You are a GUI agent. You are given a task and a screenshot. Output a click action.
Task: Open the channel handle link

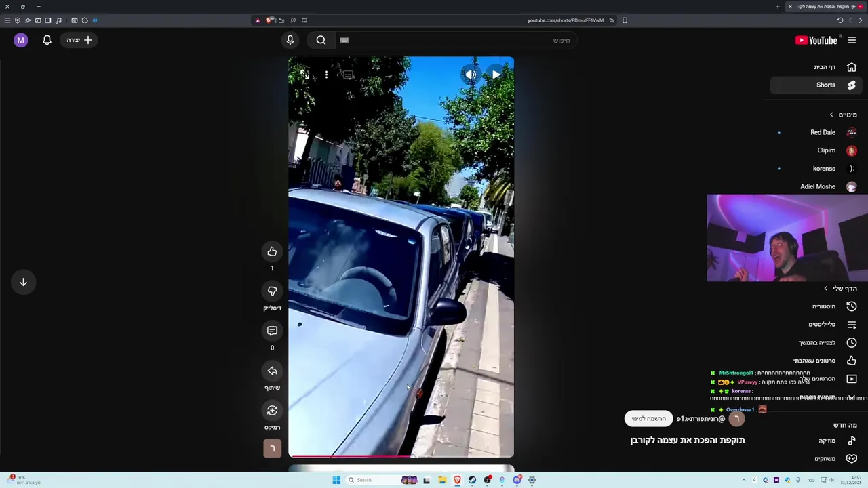[701, 419]
